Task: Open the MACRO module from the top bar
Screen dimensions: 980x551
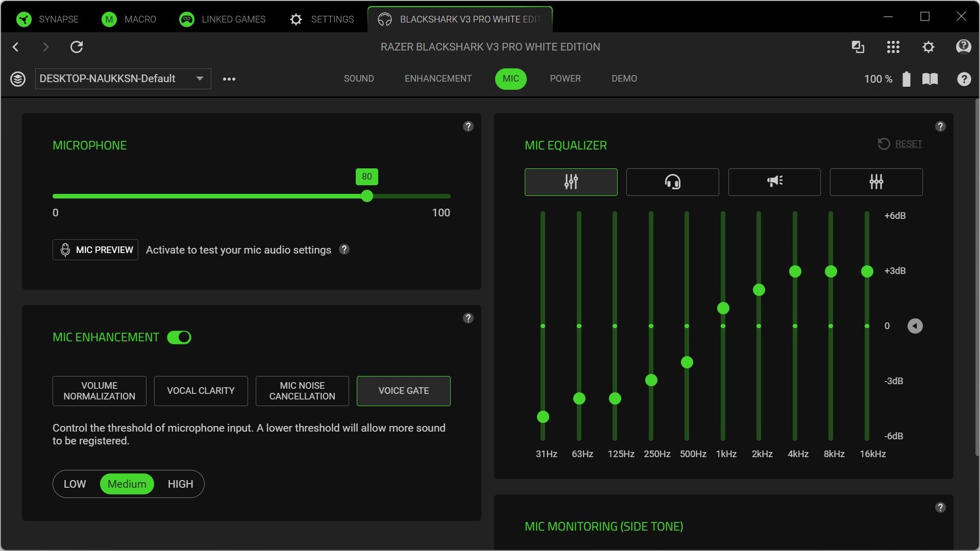Action: tap(129, 19)
